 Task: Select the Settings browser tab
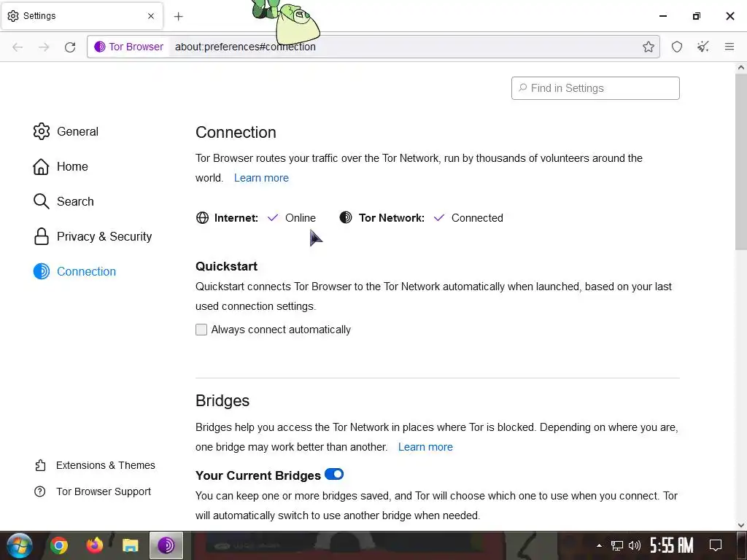(x=82, y=16)
